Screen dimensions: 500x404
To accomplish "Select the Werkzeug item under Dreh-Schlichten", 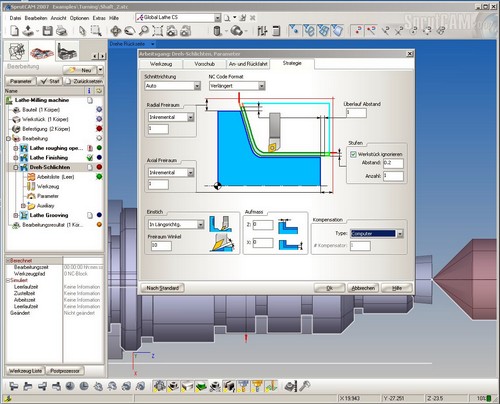I will point(48,187).
